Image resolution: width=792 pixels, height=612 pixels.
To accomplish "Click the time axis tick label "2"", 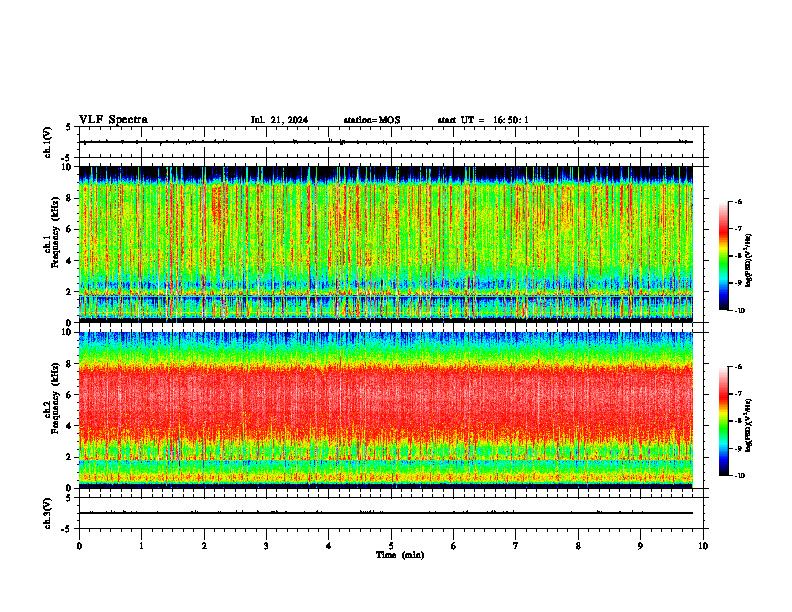I will point(204,546).
